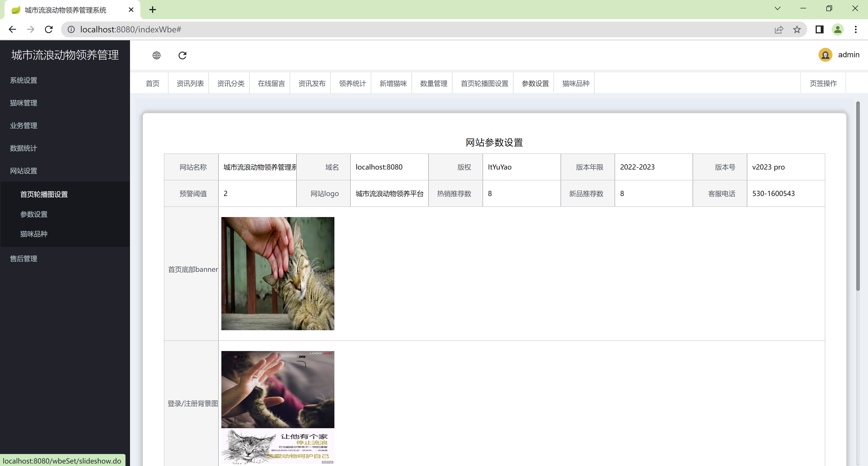Click the page vertical scrollbar
868x466 pixels.
click(858, 196)
